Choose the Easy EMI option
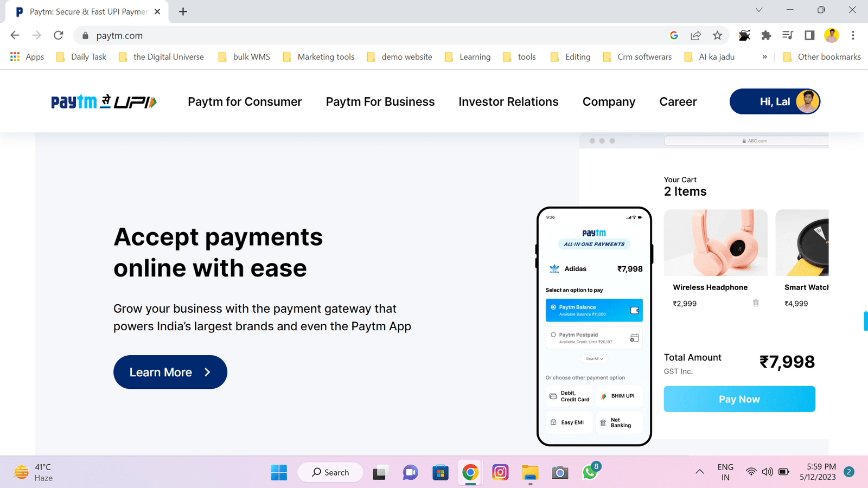This screenshot has height=488, width=868. [569, 422]
